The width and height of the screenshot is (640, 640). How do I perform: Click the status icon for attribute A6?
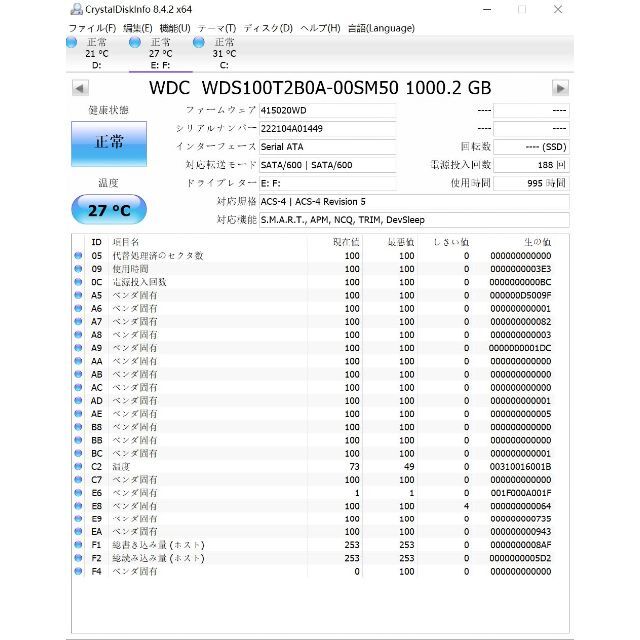78,308
